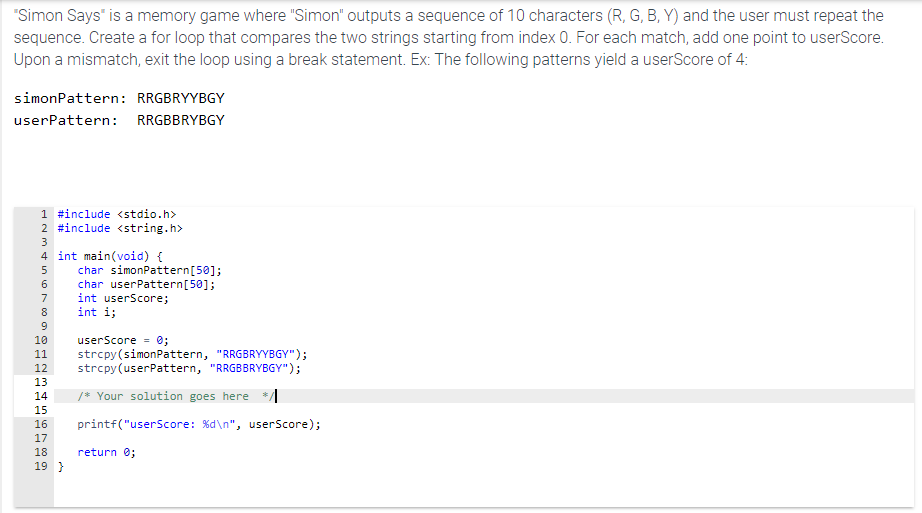Click the char simonPattern[50] declaration
The width and height of the screenshot is (922, 513).
point(149,270)
